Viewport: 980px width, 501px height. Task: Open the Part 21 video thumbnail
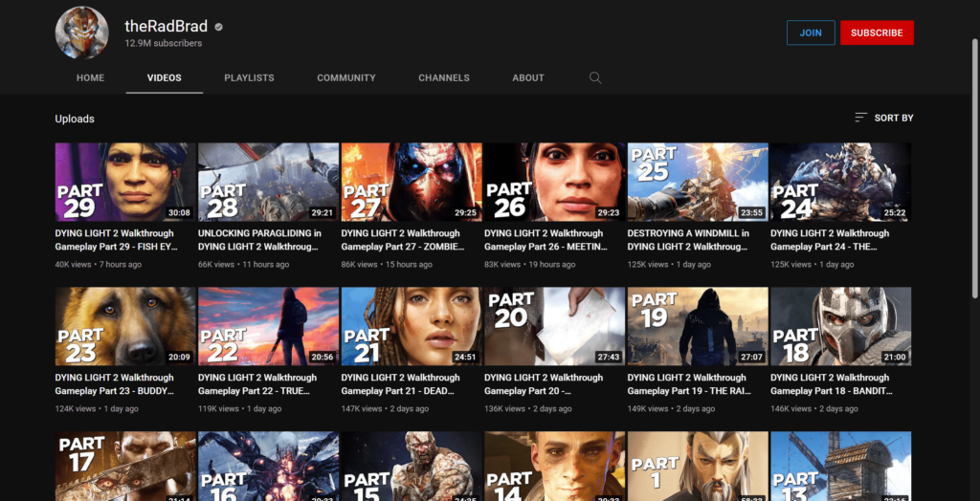[412, 326]
